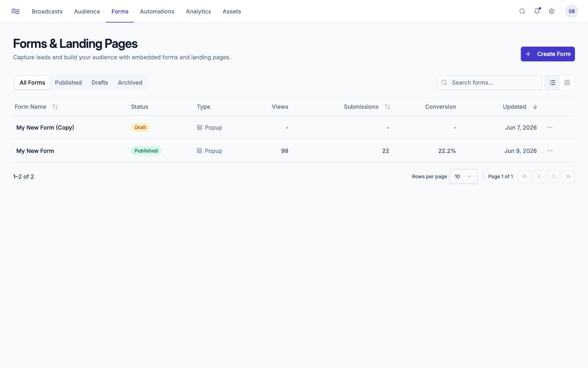
Task: Select the Archived filter tab
Action: tap(130, 83)
